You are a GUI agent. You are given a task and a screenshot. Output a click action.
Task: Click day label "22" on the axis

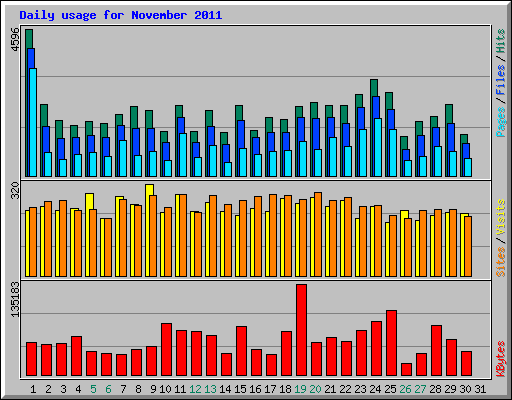click(345, 389)
